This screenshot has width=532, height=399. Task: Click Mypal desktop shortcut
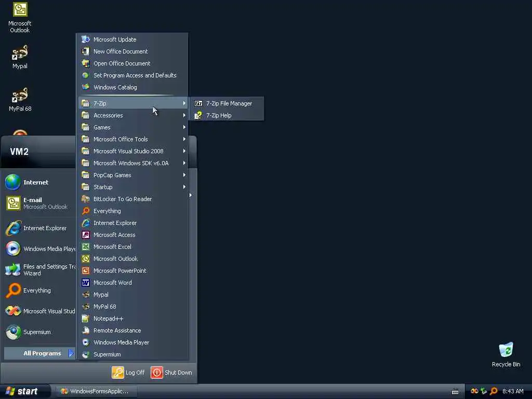click(20, 57)
